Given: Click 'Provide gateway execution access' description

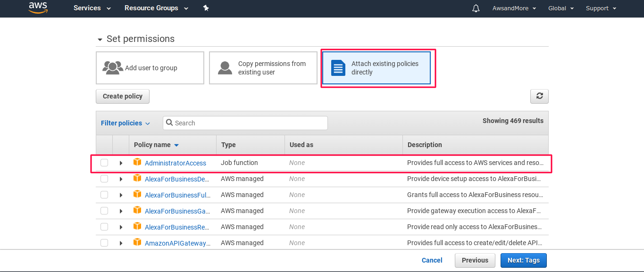Looking at the screenshot, I should point(474,211).
